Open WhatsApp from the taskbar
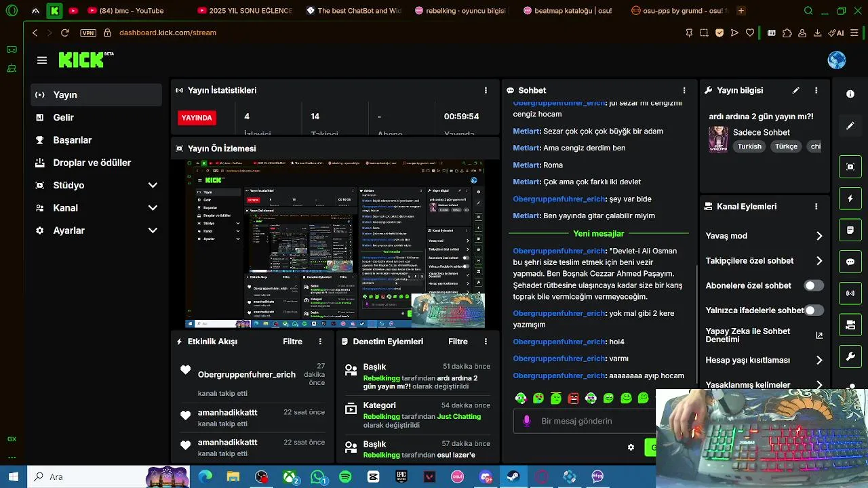This screenshot has width=868, height=488. (x=318, y=477)
